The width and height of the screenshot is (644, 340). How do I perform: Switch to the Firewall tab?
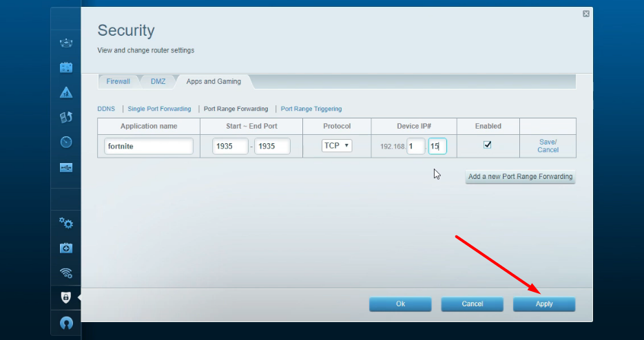[x=118, y=81]
